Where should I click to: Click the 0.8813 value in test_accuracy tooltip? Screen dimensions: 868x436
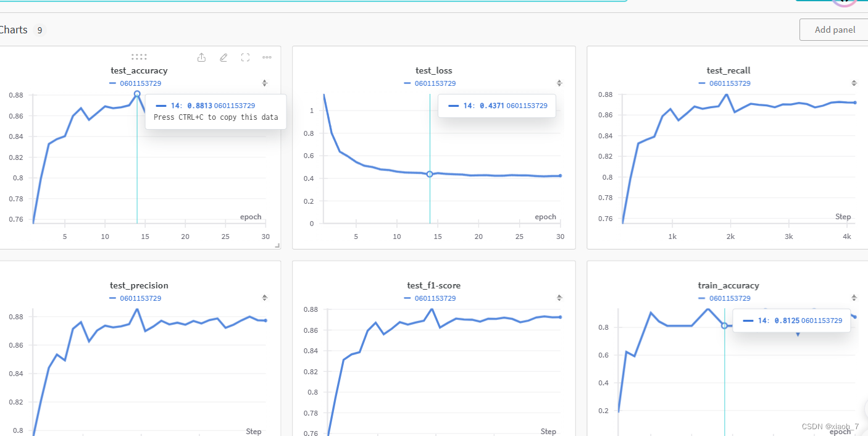tap(199, 106)
